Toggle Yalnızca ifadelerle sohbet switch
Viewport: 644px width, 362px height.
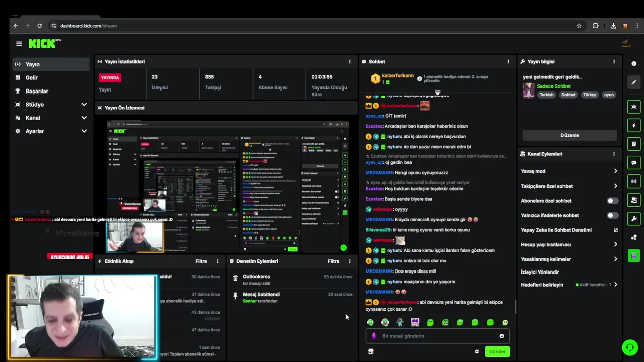pos(612,215)
